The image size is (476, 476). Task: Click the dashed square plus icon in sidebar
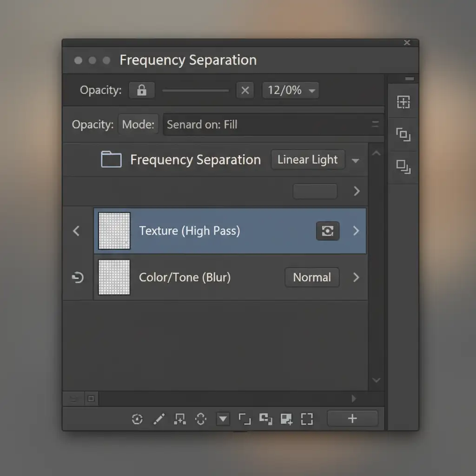tap(403, 102)
